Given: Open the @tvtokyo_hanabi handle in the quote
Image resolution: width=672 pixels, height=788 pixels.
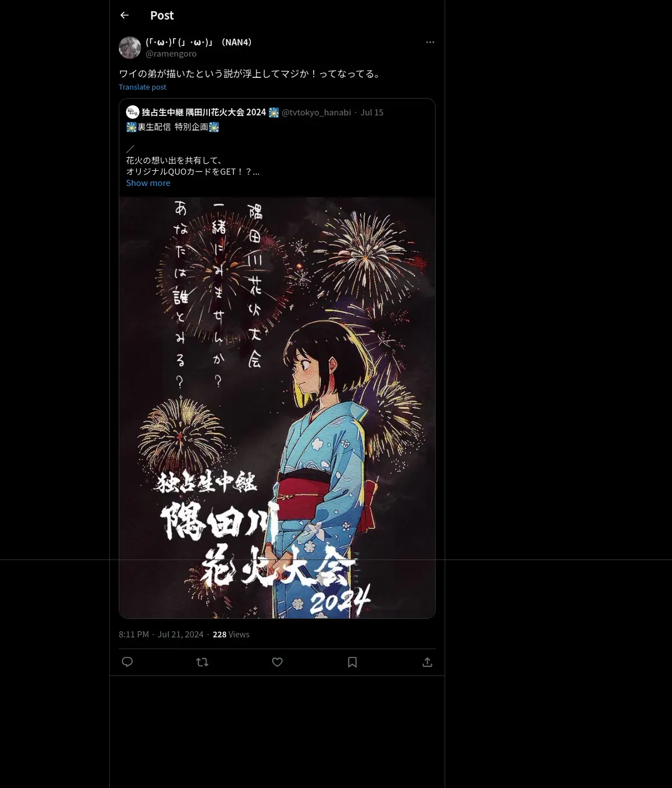Looking at the screenshot, I should point(316,112).
